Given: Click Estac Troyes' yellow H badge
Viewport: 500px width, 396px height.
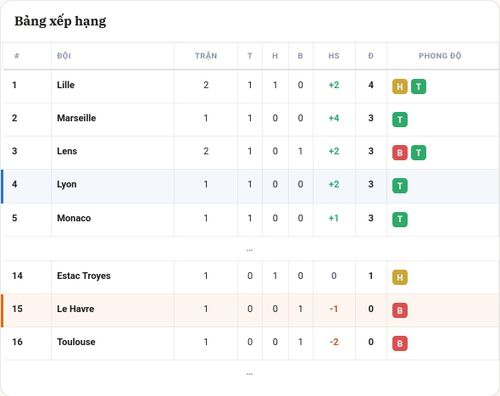Looking at the screenshot, I should (400, 277).
